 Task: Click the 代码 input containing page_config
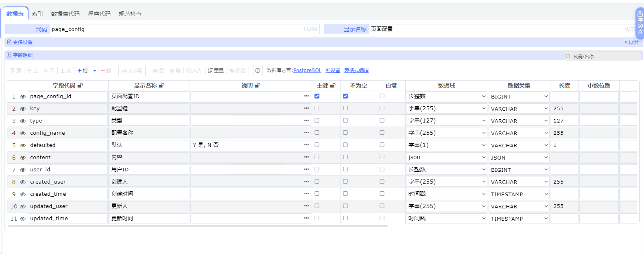coord(184,29)
